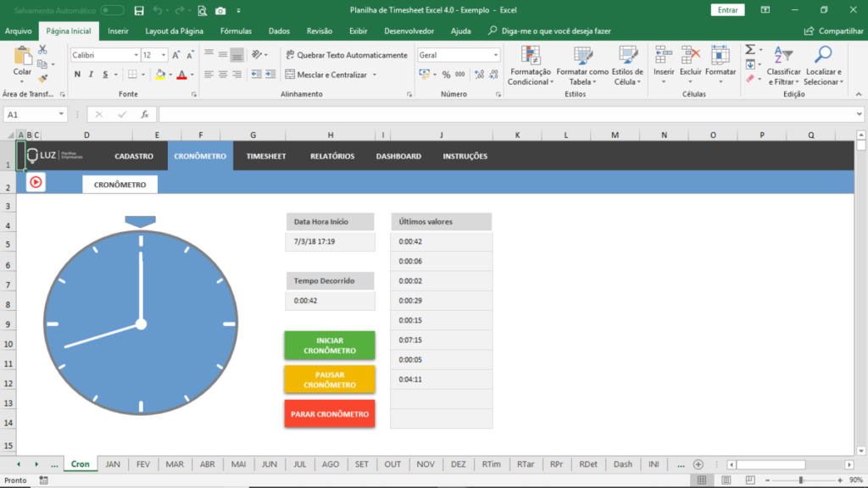Click the red play icon in row 2
Image resolution: width=868 pixels, height=488 pixels.
36,182
